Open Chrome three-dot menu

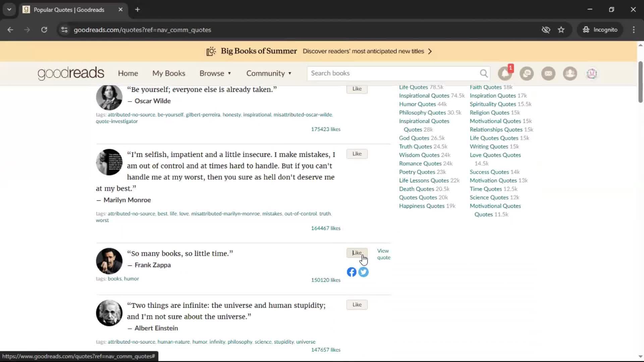click(x=634, y=30)
